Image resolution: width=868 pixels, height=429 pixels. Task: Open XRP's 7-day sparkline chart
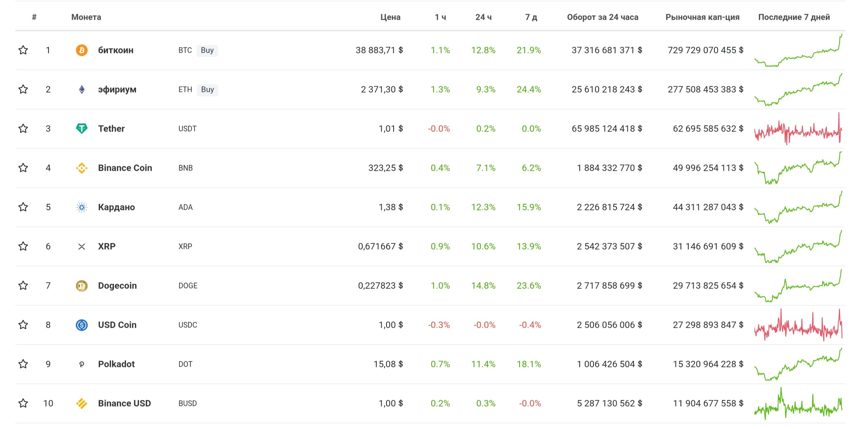coord(798,247)
